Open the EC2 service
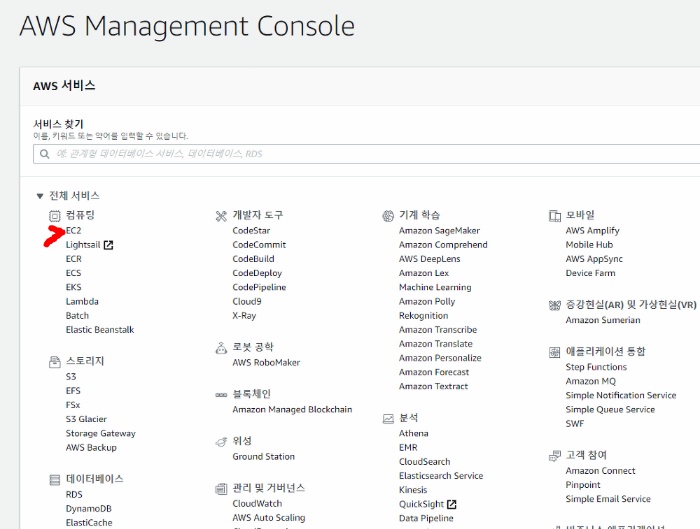 tap(74, 230)
